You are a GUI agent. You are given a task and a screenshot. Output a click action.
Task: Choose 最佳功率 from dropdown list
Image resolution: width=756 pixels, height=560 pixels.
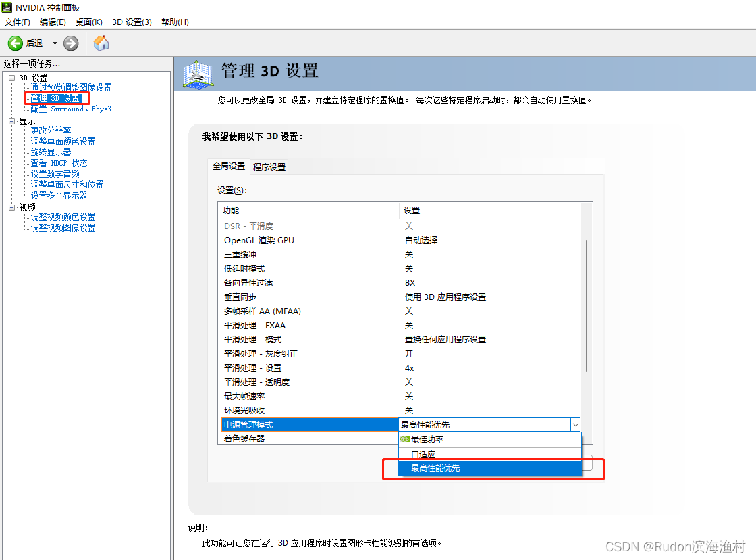point(490,439)
